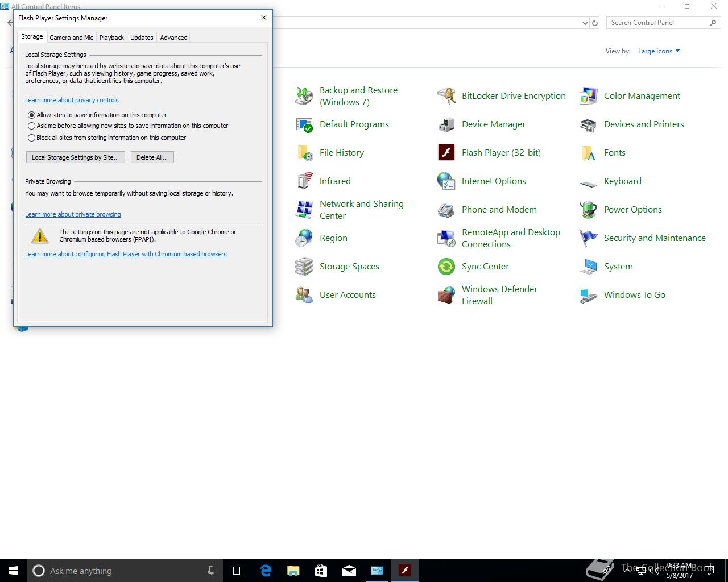Open the Store from the taskbar
Screen dimensions: 728x582
coord(321,571)
